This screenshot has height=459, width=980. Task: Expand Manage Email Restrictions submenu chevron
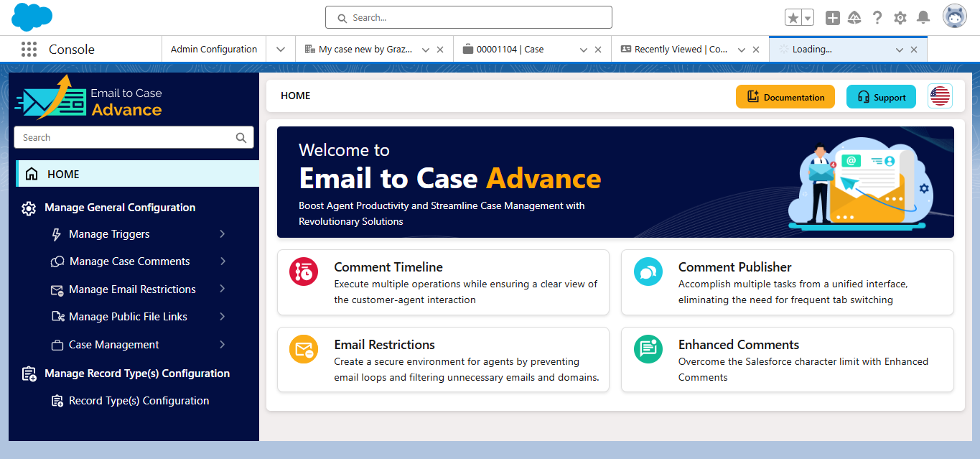point(223,289)
